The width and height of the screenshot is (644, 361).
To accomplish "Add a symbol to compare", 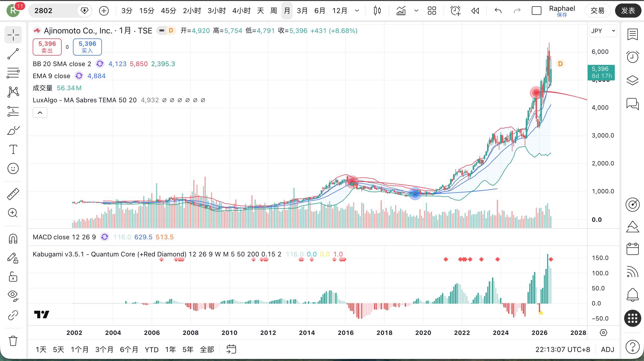I will coord(104,11).
